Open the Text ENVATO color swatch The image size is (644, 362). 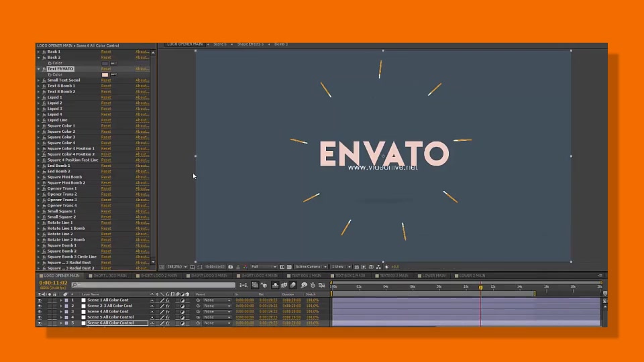click(x=105, y=74)
